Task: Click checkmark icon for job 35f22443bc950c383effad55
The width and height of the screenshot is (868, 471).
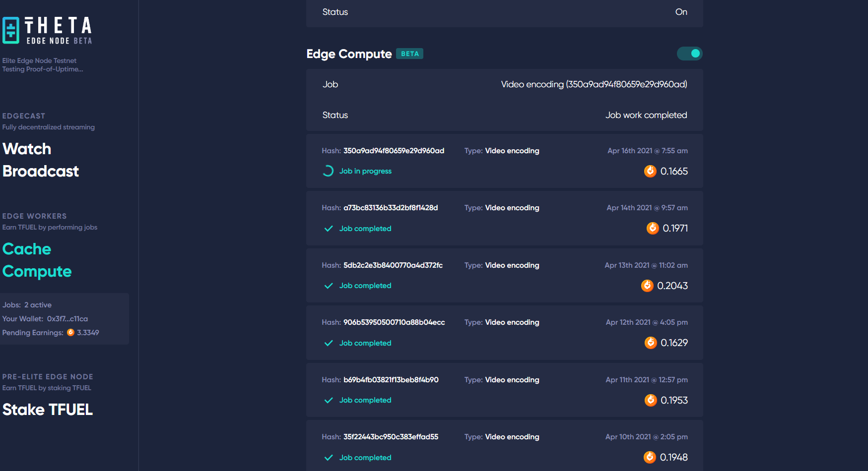Action: coord(328,458)
